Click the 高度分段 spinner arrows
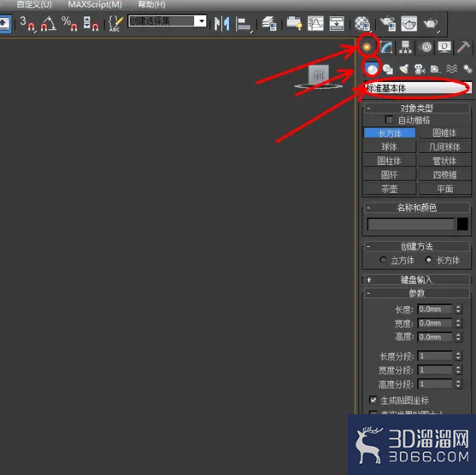476x475 pixels. (x=458, y=384)
